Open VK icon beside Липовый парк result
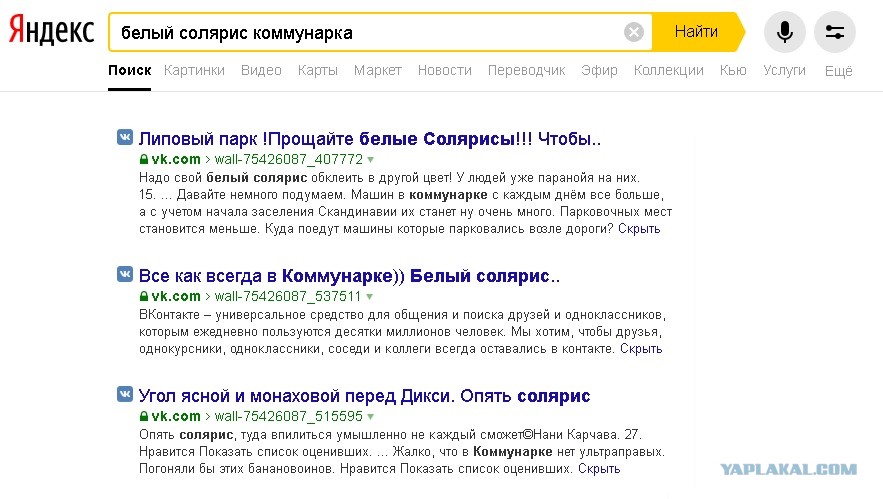The width and height of the screenshot is (883, 499). [124, 137]
